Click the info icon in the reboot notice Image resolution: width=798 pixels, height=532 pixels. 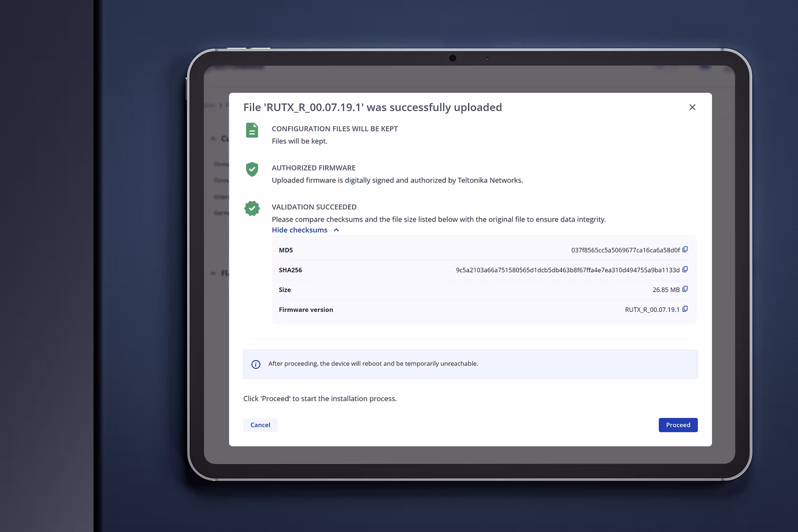pos(255,364)
